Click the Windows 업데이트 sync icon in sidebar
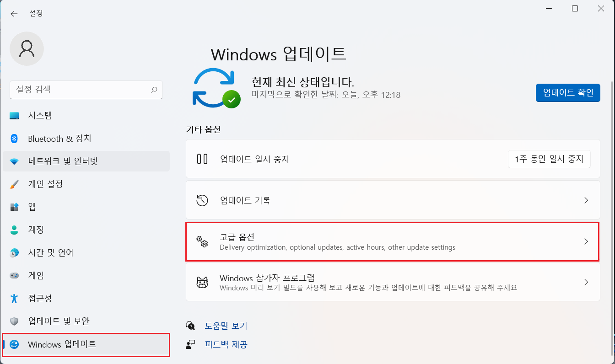 [14, 344]
